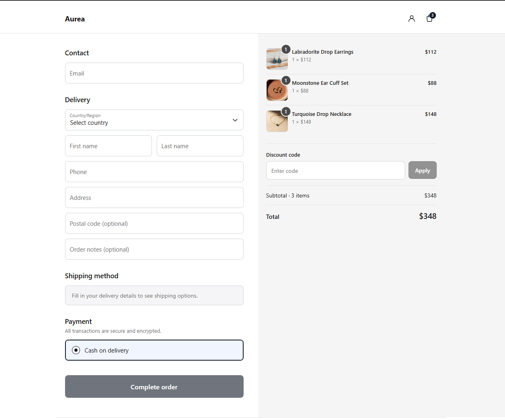Open the user account icon

tap(411, 19)
